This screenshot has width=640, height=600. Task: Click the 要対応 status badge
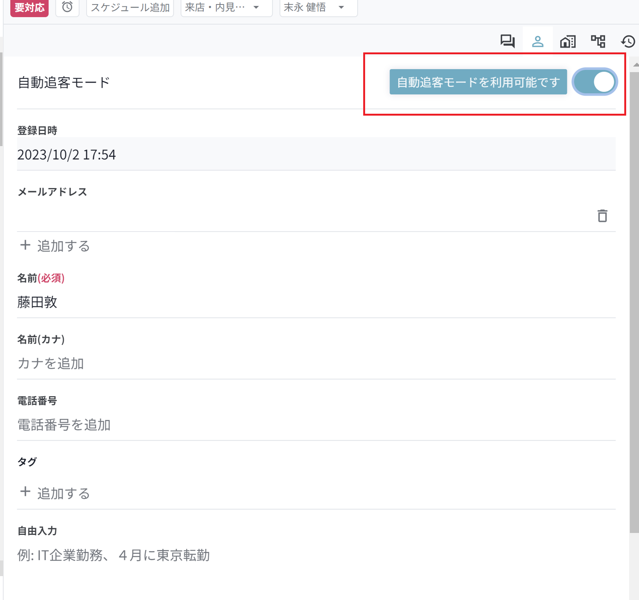coord(29,7)
